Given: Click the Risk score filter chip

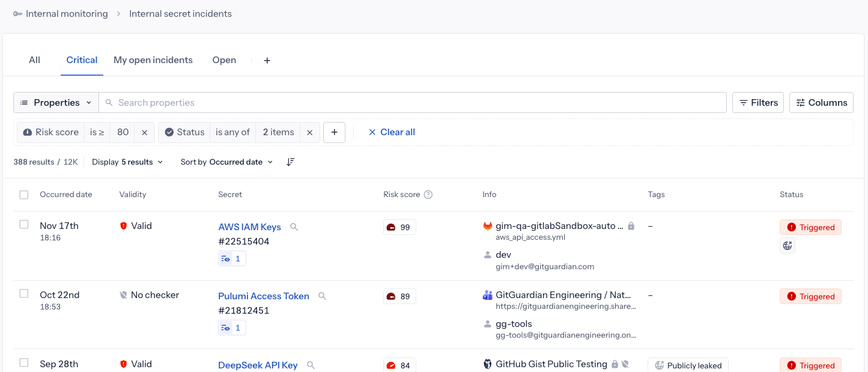Looking at the screenshot, I should pyautogui.click(x=51, y=132).
